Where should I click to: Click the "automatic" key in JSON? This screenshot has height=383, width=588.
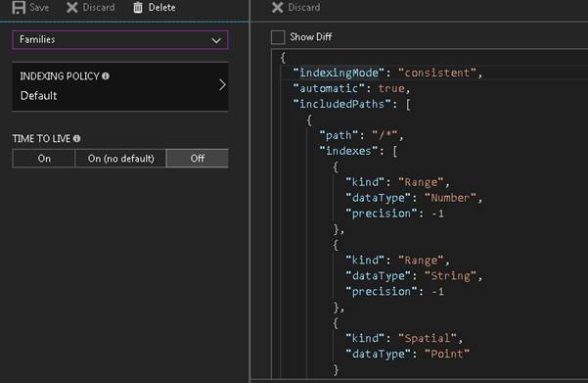click(329, 88)
